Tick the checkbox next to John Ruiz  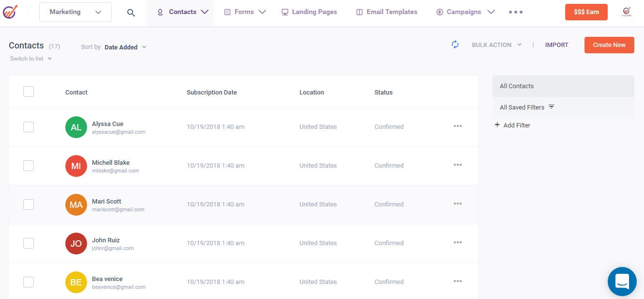[29, 243]
